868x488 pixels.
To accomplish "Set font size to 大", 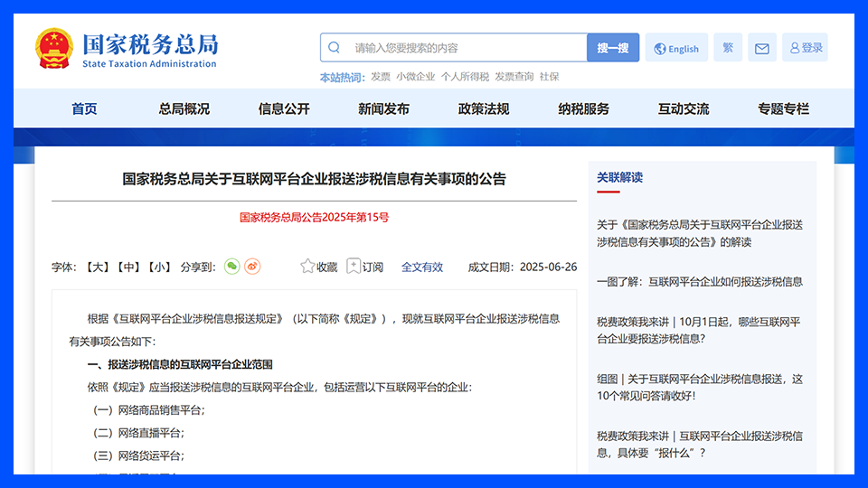I will coord(98,267).
